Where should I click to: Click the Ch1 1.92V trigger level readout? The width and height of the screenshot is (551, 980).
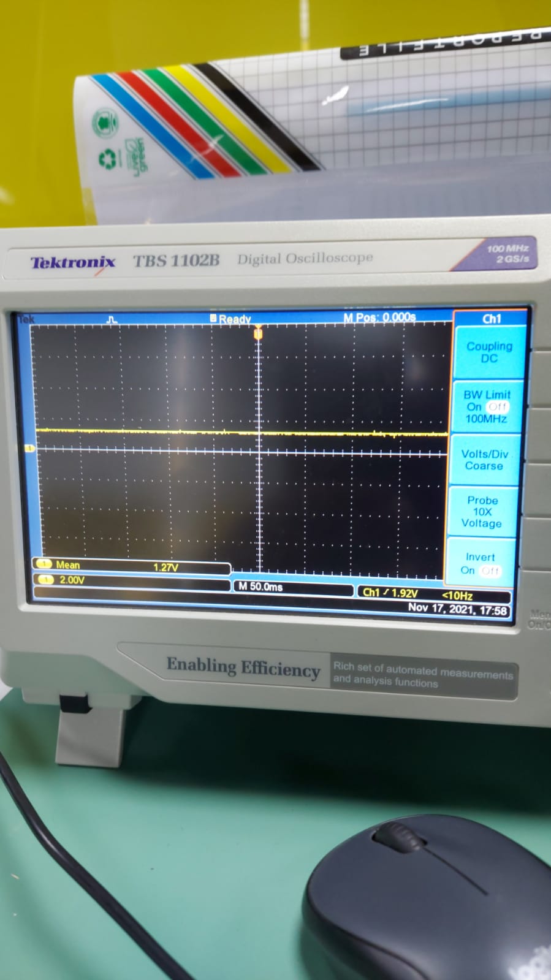(390, 593)
